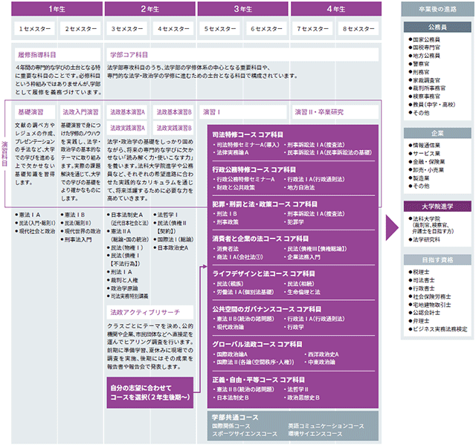Click the 3セメスター box
This screenshot has width=476, height=448.
coord(127,29)
